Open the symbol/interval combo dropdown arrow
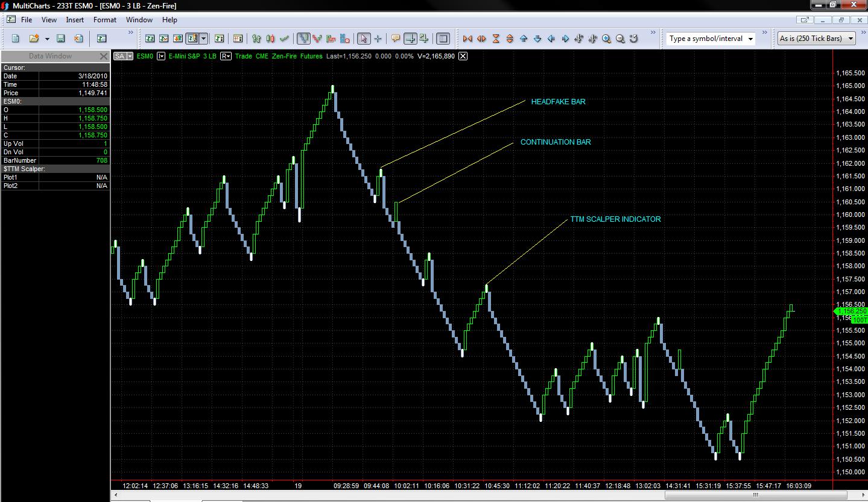The height and width of the screenshot is (502, 868). coord(750,39)
